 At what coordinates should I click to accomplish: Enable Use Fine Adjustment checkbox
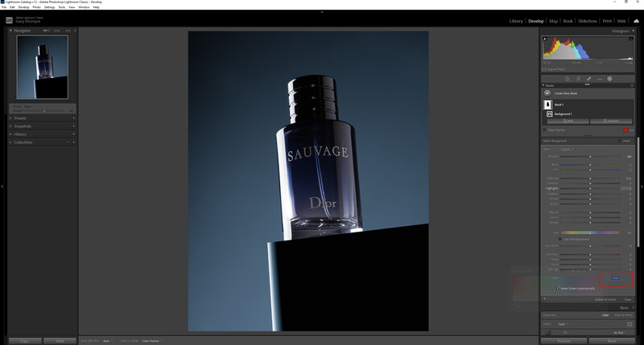click(559, 239)
